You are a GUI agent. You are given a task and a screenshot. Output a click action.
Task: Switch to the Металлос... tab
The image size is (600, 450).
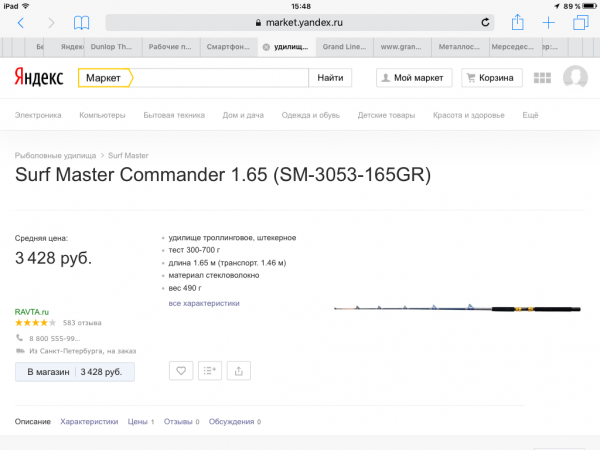pyautogui.click(x=460, y=47)
